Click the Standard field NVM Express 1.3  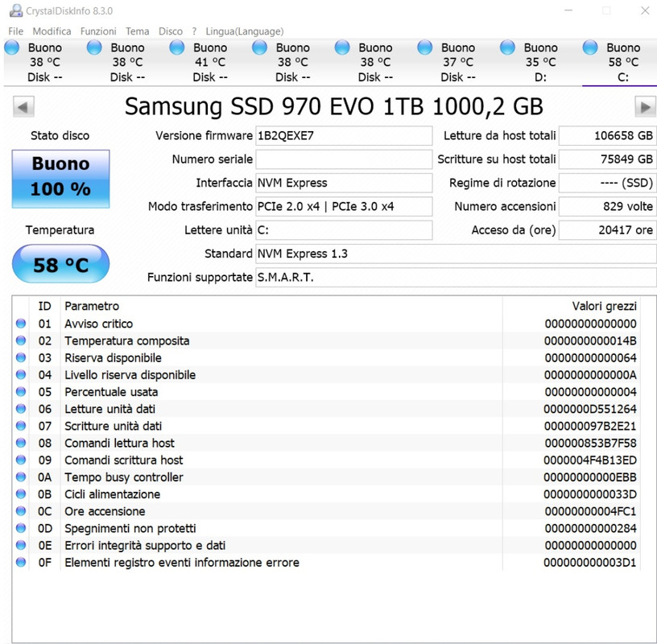tap(456, 254)
